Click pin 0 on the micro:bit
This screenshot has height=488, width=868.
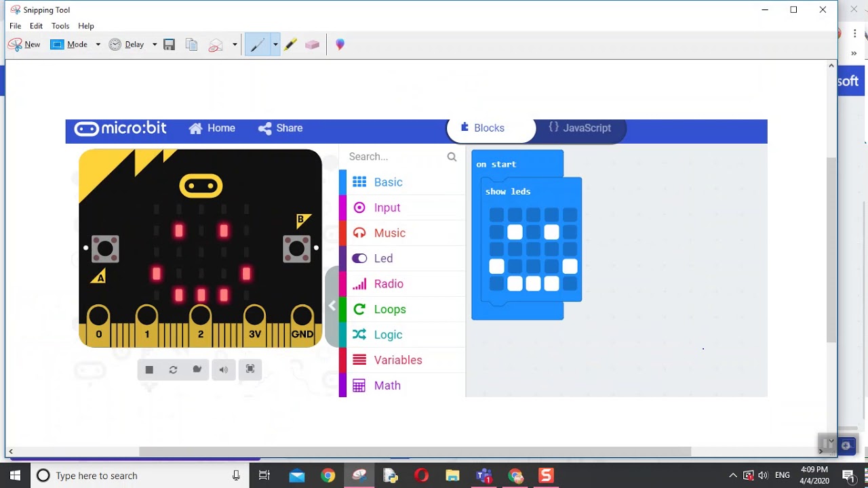click(99, 327)
